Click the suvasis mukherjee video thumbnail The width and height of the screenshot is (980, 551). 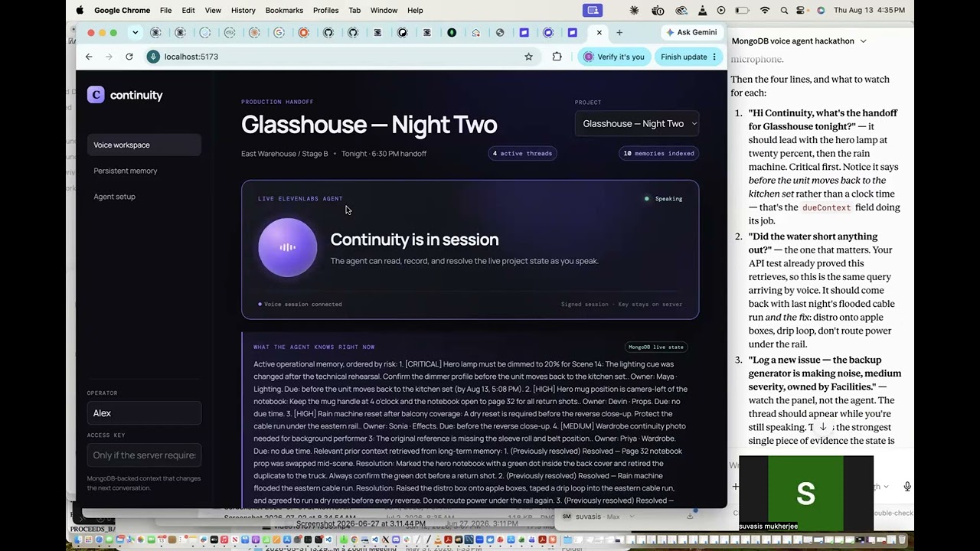point(805,494)
